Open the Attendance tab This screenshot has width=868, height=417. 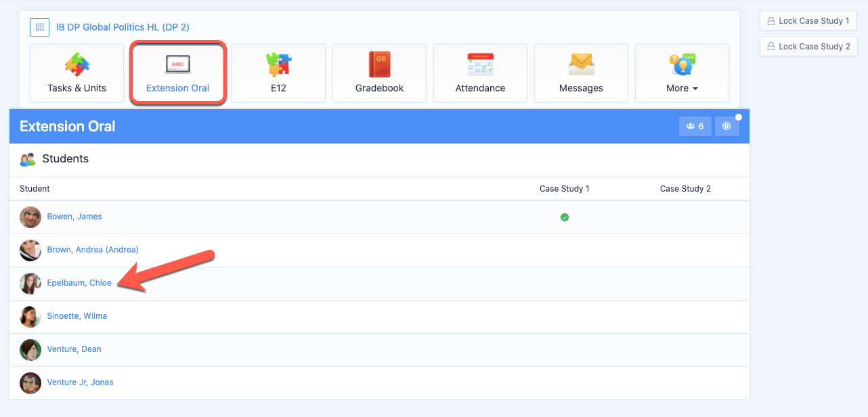click(x=480, y=73)
